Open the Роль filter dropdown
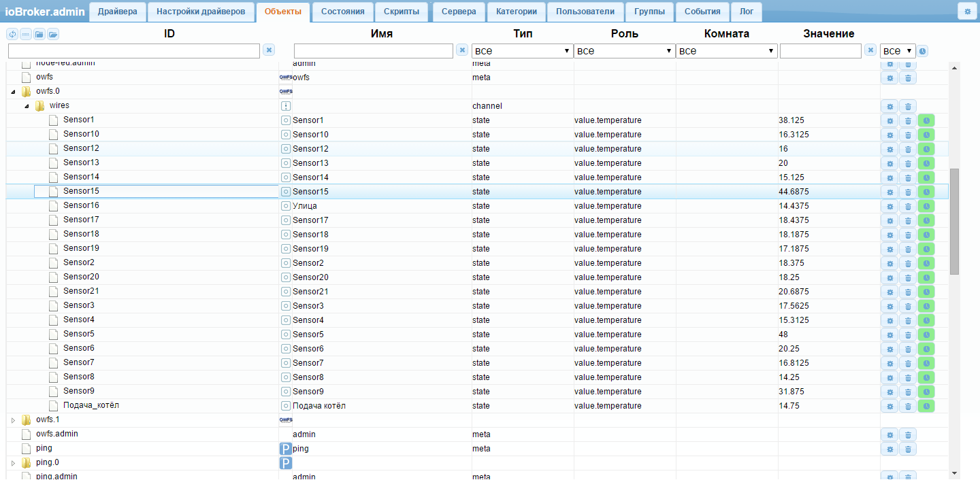 [624, 51]
